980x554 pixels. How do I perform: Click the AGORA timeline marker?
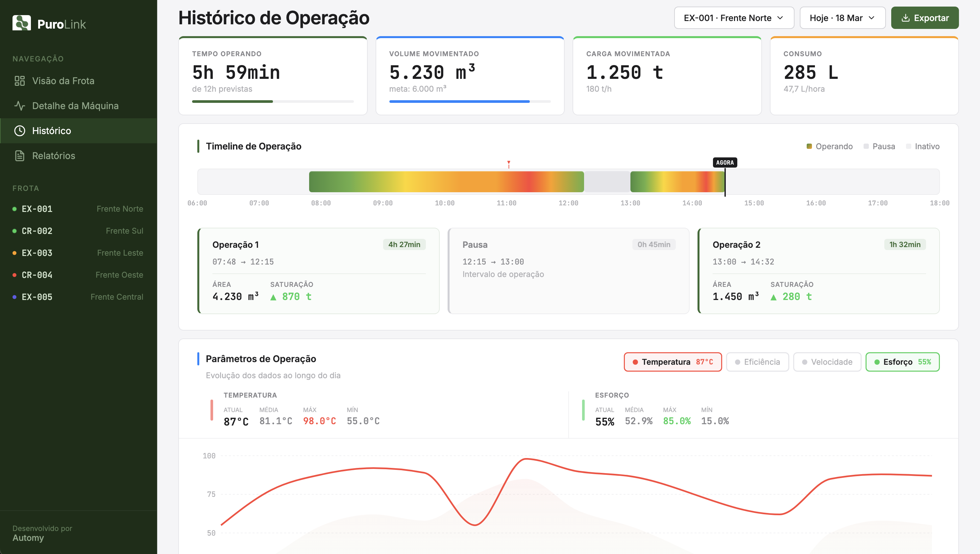[x=724, y=162]
